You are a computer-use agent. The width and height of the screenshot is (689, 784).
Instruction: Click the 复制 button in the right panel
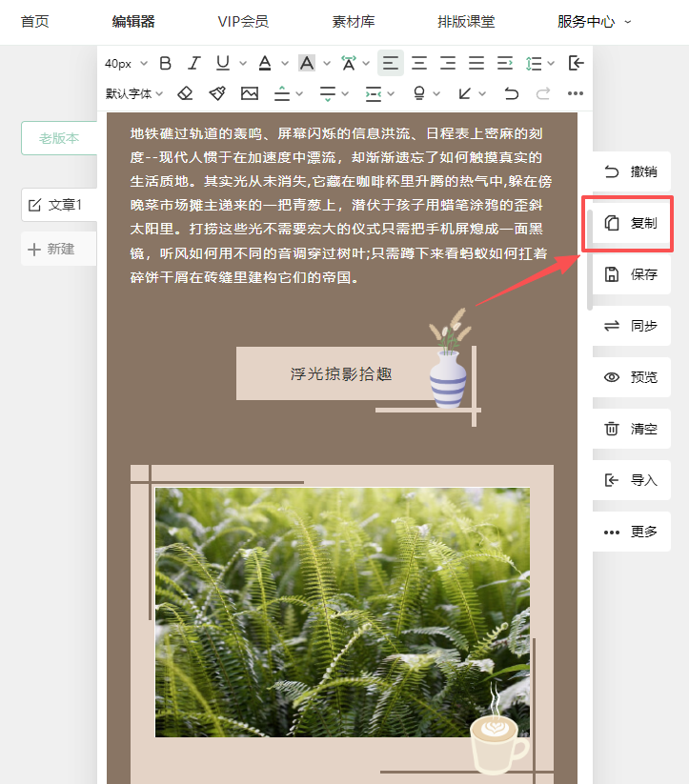pos(631,223)
